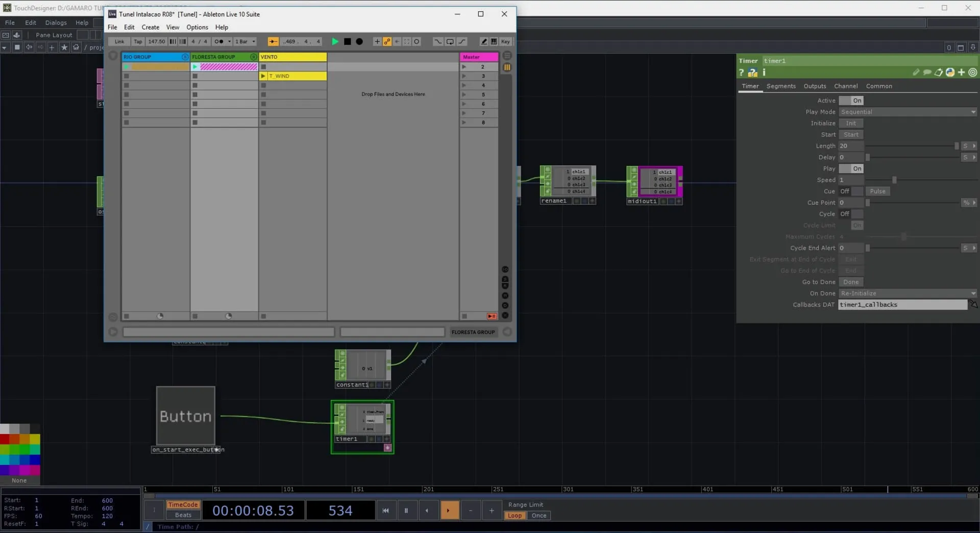Image resolution: width=980 pixels, height=533 pixels.
Task: Open the 1 Bar quantization dropdown
Action: tap(245, 42)
